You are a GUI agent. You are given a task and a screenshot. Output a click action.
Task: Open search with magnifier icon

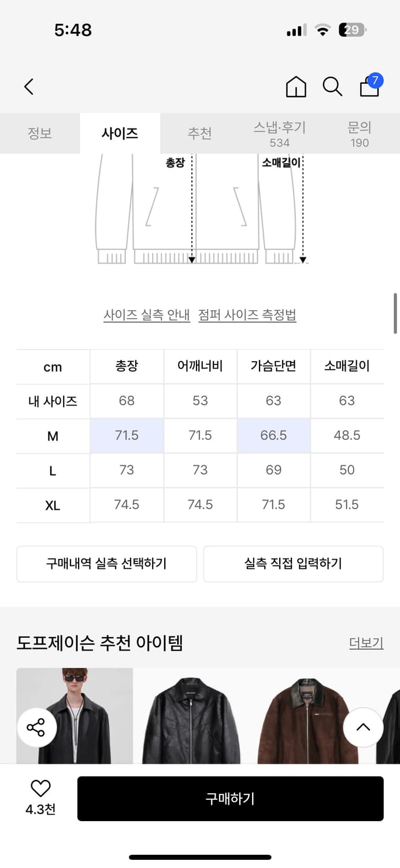[332, 87]
